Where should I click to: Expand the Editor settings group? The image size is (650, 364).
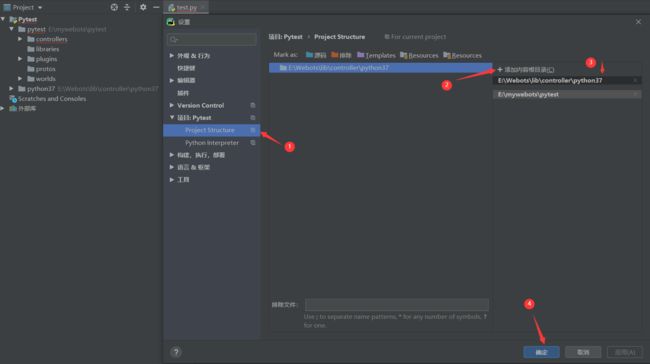(172, 80)
